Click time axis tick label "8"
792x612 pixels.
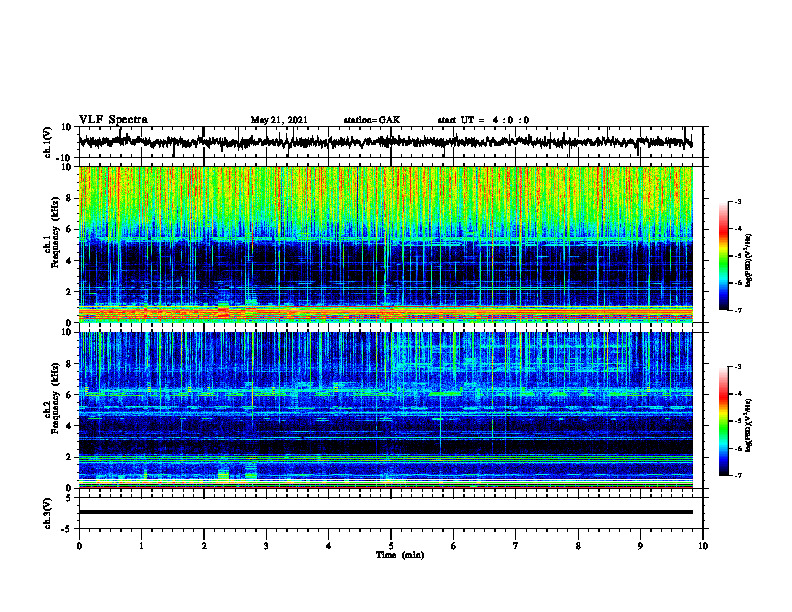pyautogui.click(x=578, y=546)
